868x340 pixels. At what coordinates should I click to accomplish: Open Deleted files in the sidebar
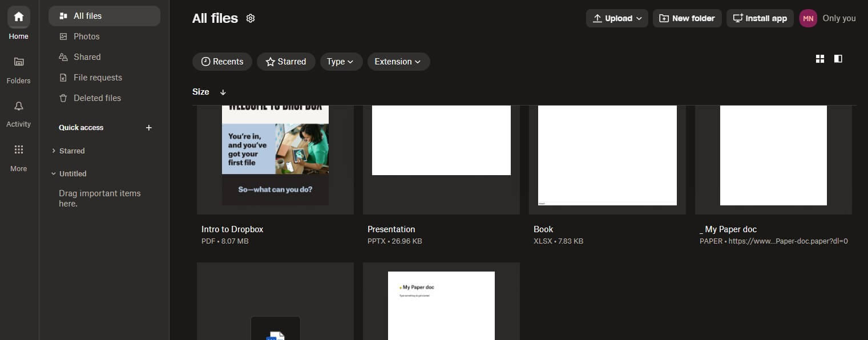[104, 98]
